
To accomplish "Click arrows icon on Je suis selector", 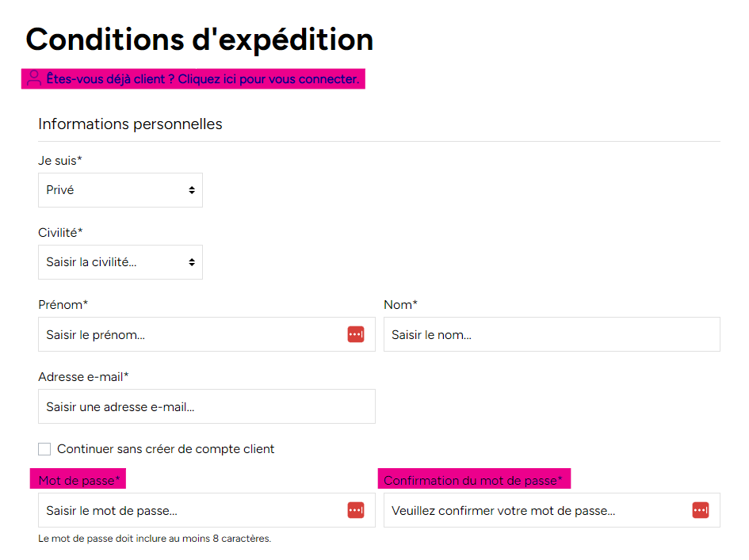I will click(192, 190).
